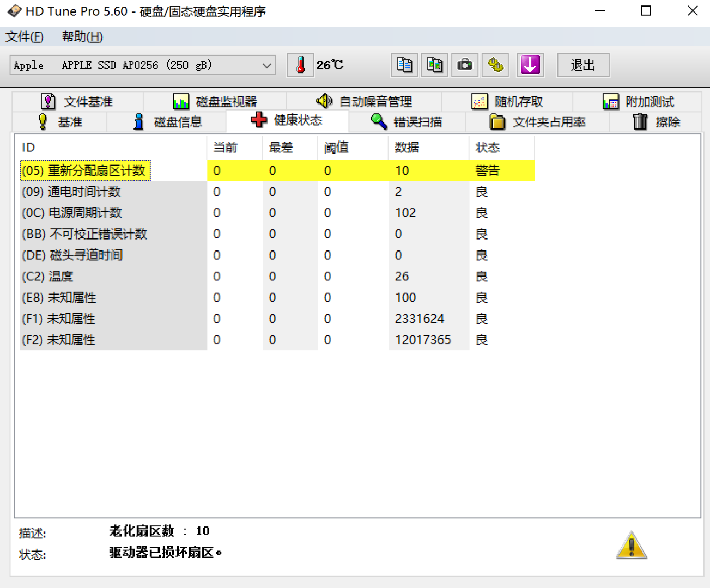Select the (09) 通电时间计数 row

(277, 192)
